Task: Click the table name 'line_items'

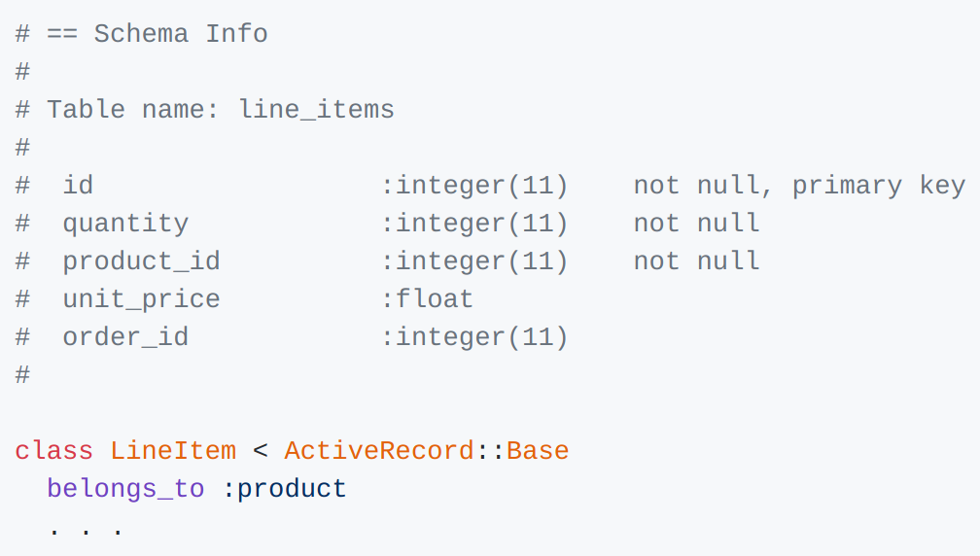Action: point(316,110)
